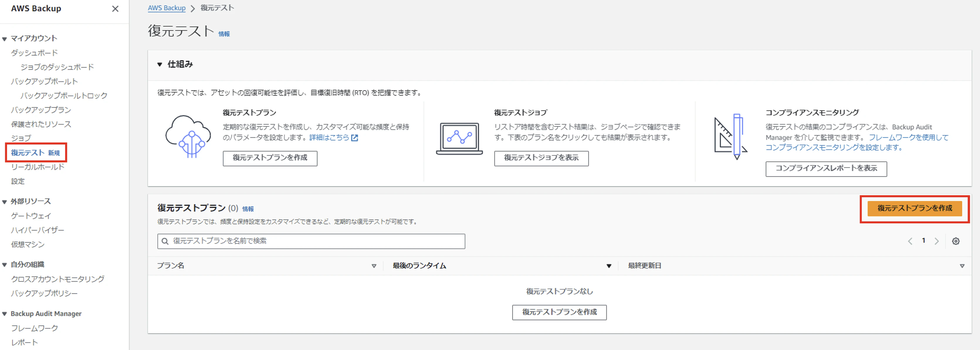980x350 pixels.
Task: Click コンプライアンスレポートを表示 button
Action: pos(826,169)
